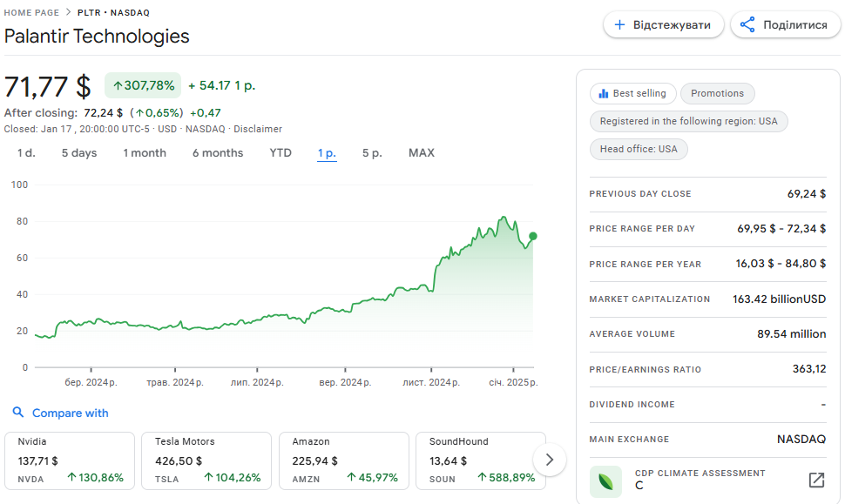Viewport: 845px width, 504px height.
Task: Click the main exchange value NASDAQ
Action: [x=801, y=440]
